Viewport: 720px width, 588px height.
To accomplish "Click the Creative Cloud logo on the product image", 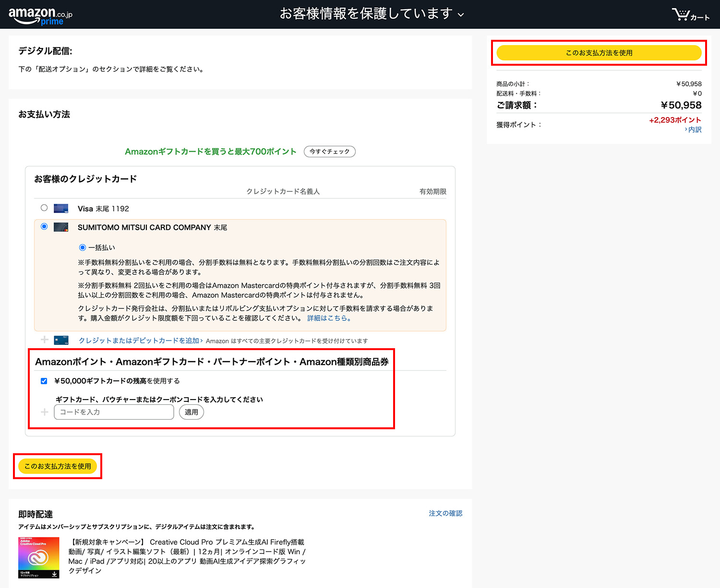I will (x=38, y=558).
